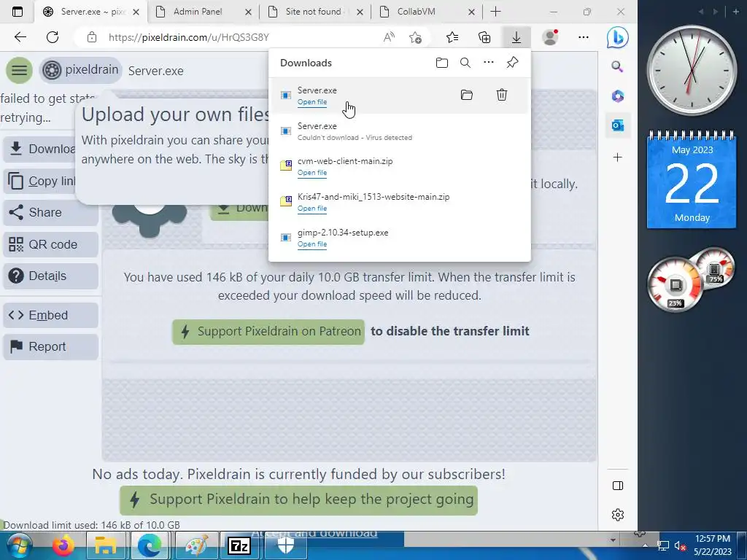Viewport: 747px width, 560px height.
Task: Go back with the browser back arrow
Action: click(x=20, y=37)
